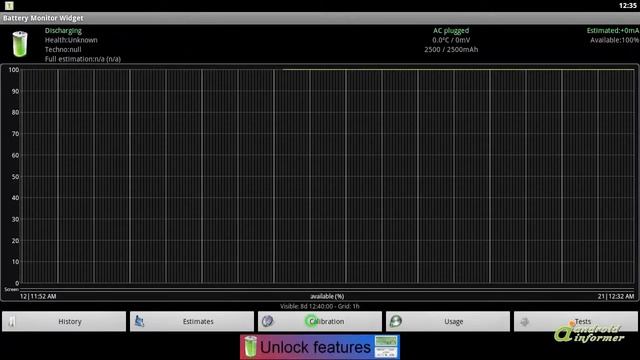Screen dimensions: 640x360
Task: Click the Calibration gauge icon
Action: [268, 322]
